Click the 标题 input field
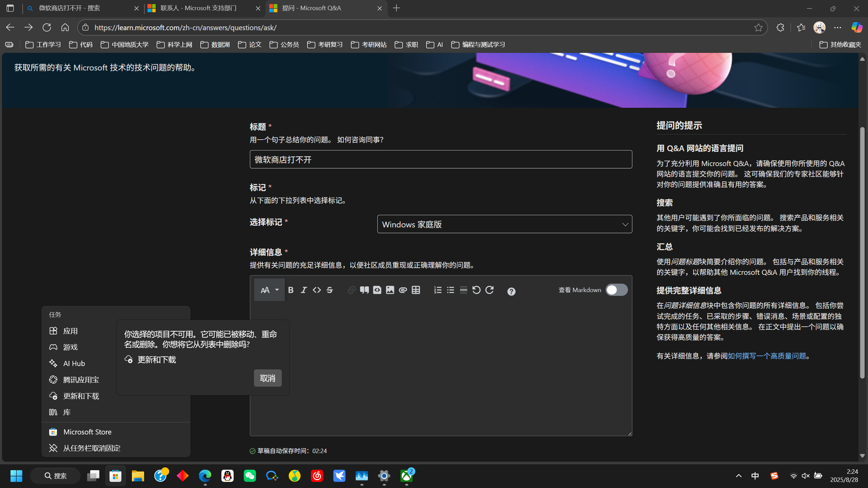The height and width of the screenshot is (488, 868). pyautogui.click(x=441, y=159)
